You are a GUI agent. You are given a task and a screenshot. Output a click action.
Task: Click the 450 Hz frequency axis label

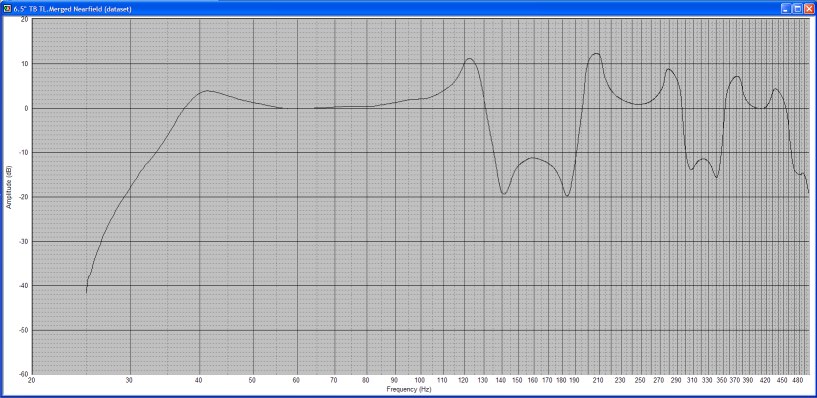coord(782,380)
